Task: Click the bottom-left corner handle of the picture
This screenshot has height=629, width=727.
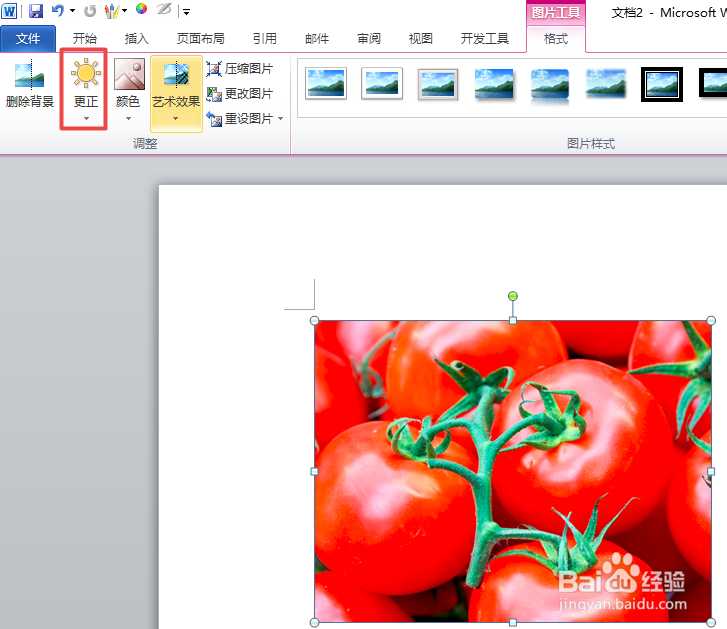Action: click(x=314, y=623)
